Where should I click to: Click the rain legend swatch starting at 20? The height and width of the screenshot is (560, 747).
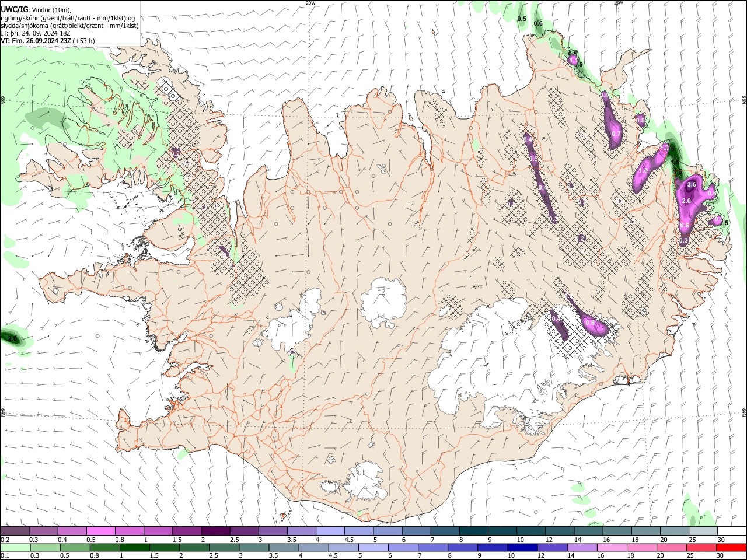tap(672, 547)
